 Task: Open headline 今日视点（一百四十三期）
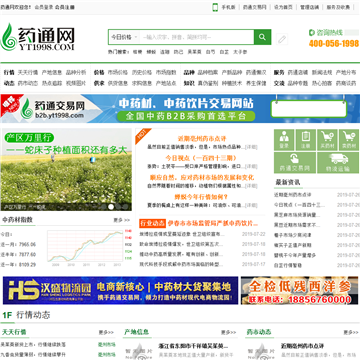201,158
